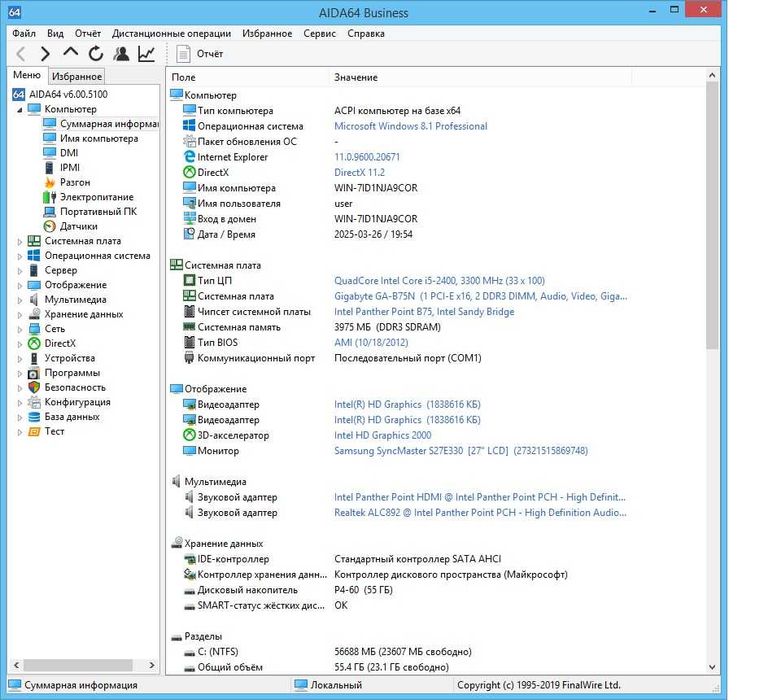The image size is (781, 700).
Task: Click the Back navigation arrow
Action: coord(21,54)
